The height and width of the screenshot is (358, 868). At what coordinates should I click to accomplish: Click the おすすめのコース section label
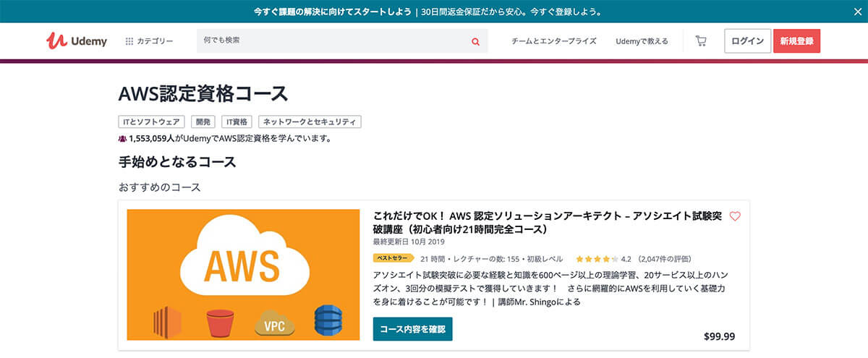coord(159,187)
